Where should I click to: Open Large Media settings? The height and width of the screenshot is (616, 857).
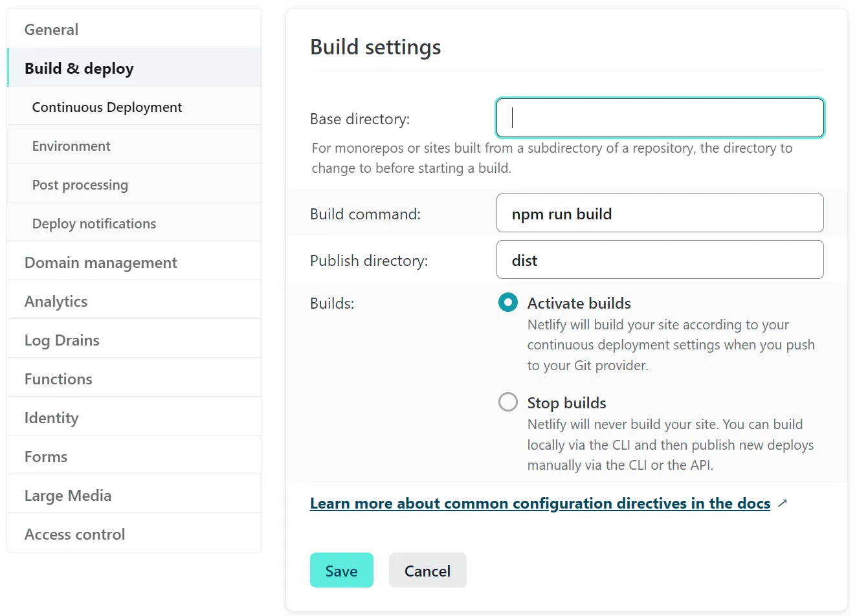[x=134, y=495]
